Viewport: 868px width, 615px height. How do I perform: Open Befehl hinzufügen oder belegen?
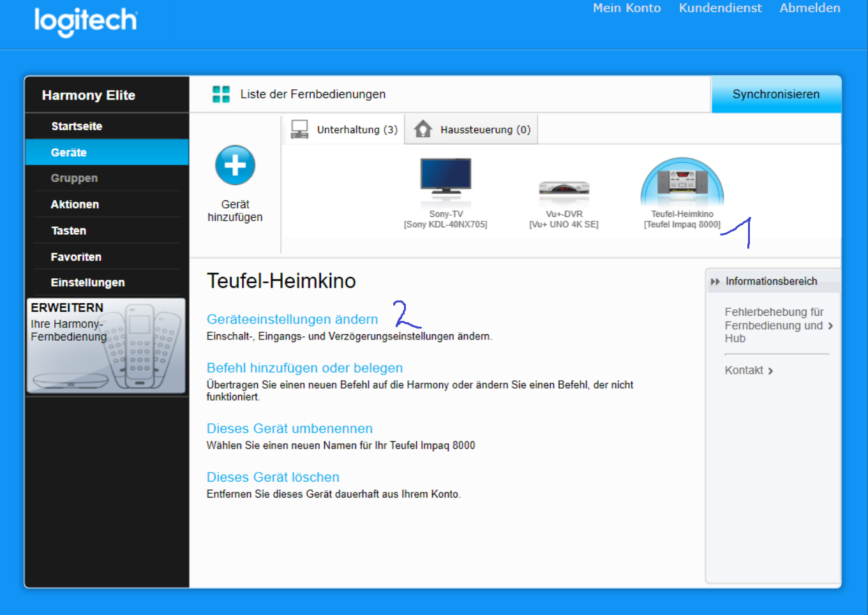[x=304, y=368]
